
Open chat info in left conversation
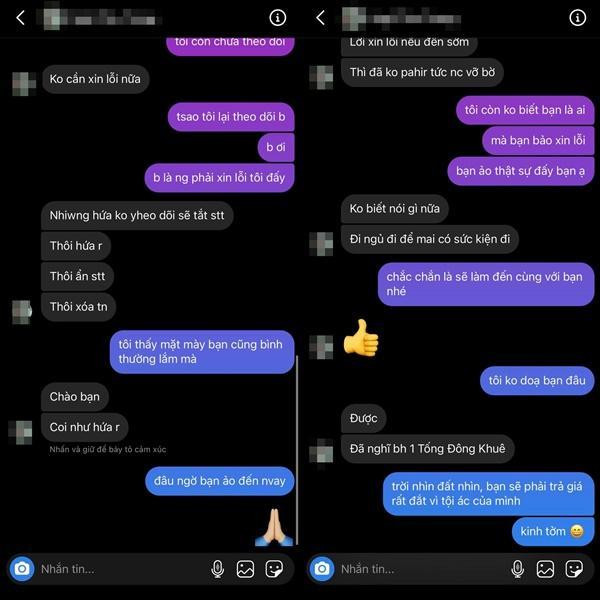coord(277,18)
